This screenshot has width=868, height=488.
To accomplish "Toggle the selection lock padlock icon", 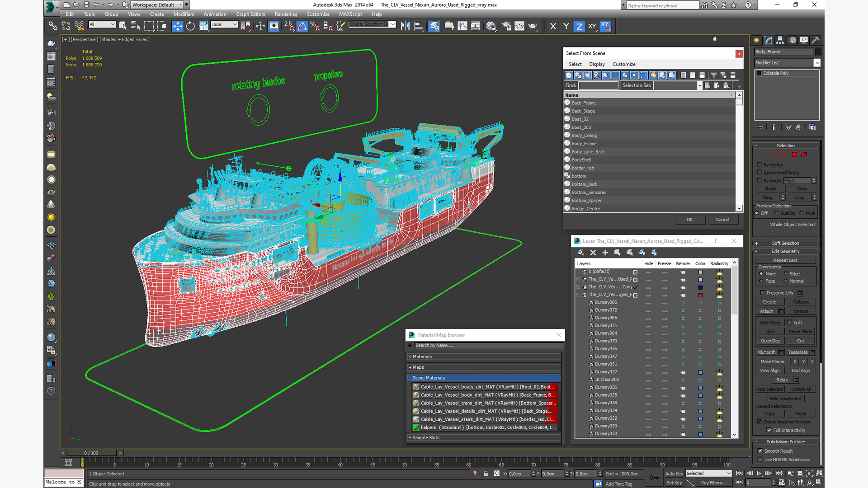I will [486, 474].
